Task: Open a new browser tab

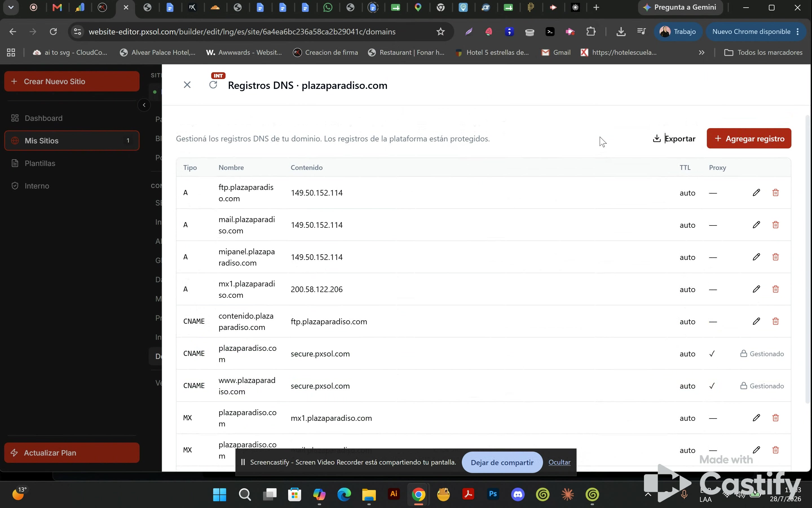Action: tap(596, 7)
